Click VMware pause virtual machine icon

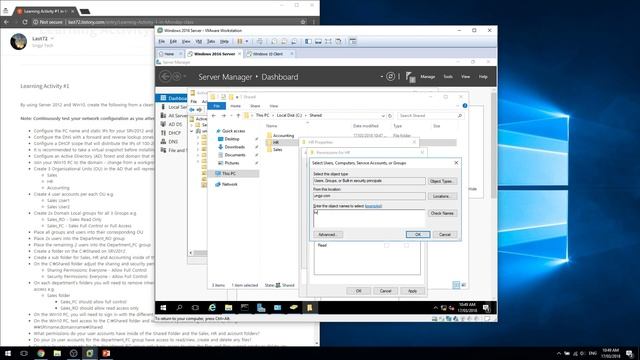pyautogui.click(x=240, y=41)
